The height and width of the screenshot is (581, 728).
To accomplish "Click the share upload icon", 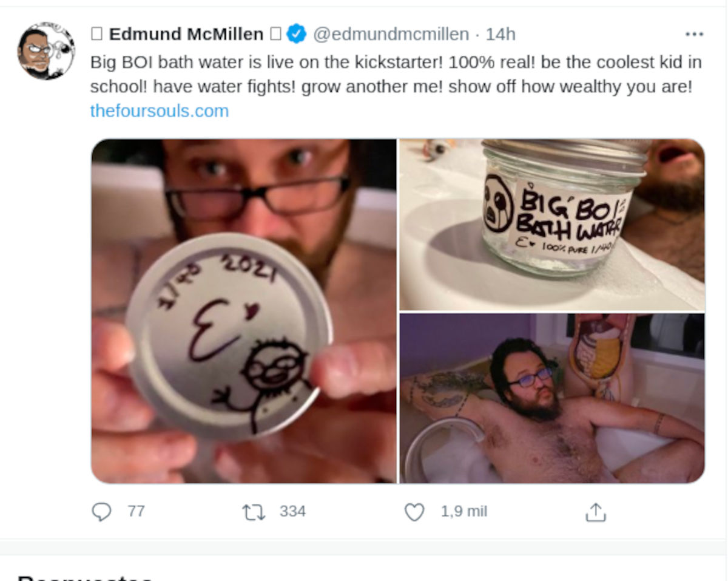I will [596, 512].
